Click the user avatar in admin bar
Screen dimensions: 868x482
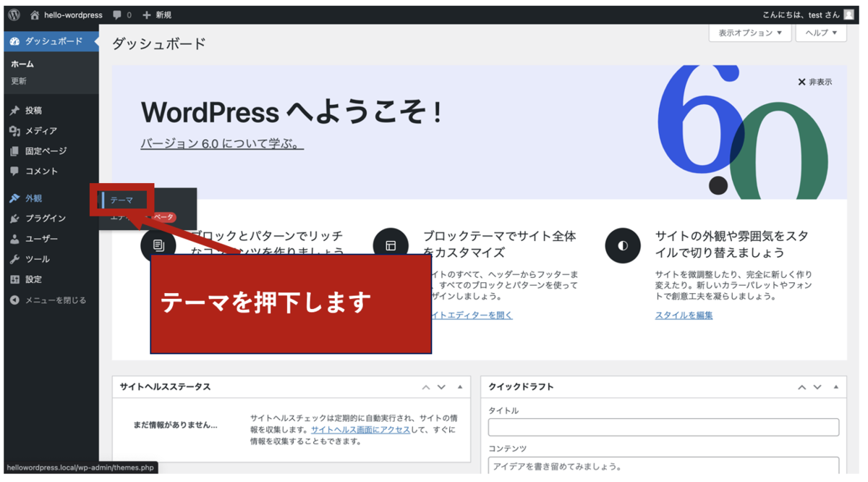(x=849, y=15)
